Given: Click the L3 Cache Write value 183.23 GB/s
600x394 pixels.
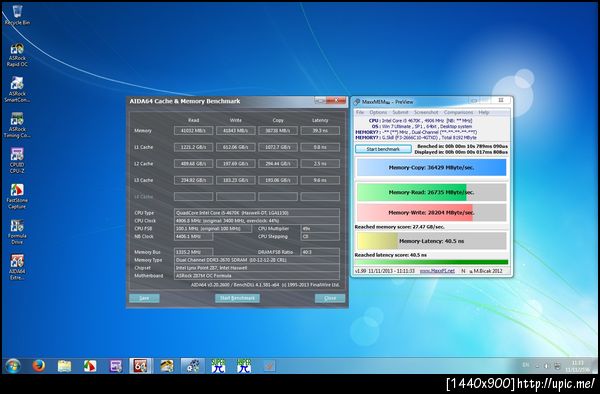Looking at the screenshot, I should (x=236, y=180).
